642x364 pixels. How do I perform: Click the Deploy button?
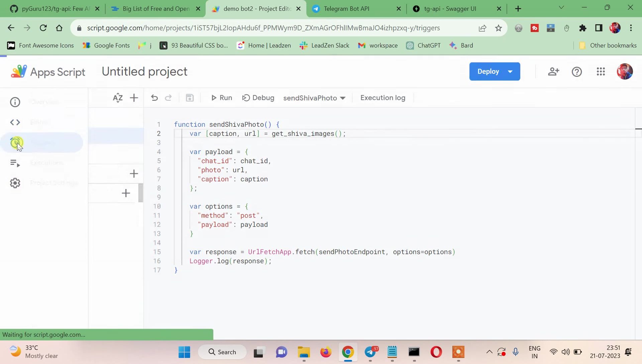[x=488, y=71]
